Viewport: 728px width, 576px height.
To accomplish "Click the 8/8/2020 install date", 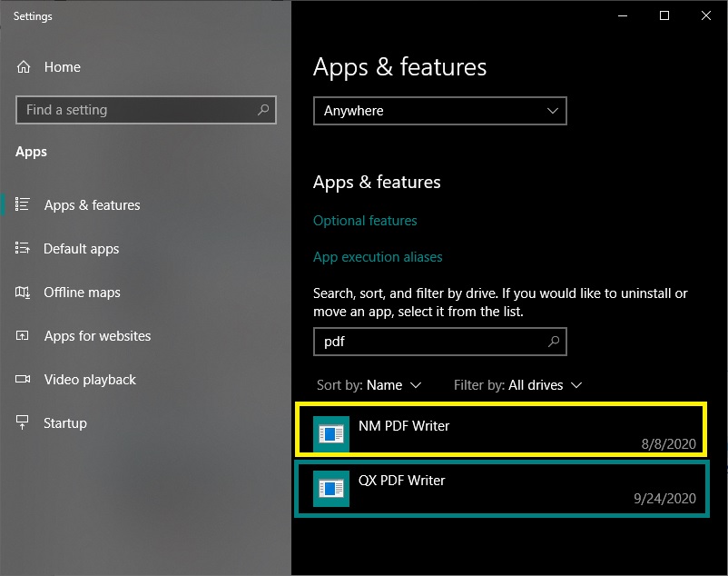I will pyautogui.click(x=669, y=444).
